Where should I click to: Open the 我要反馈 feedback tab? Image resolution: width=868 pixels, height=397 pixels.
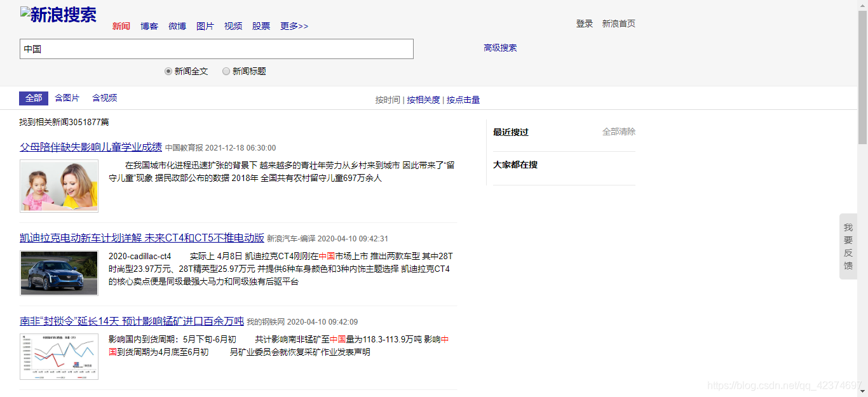[848, 246]
